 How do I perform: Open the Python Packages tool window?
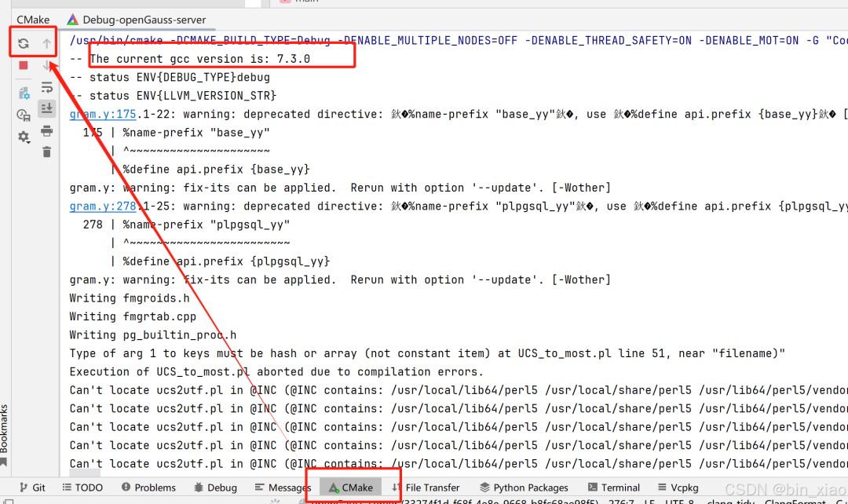524,488
